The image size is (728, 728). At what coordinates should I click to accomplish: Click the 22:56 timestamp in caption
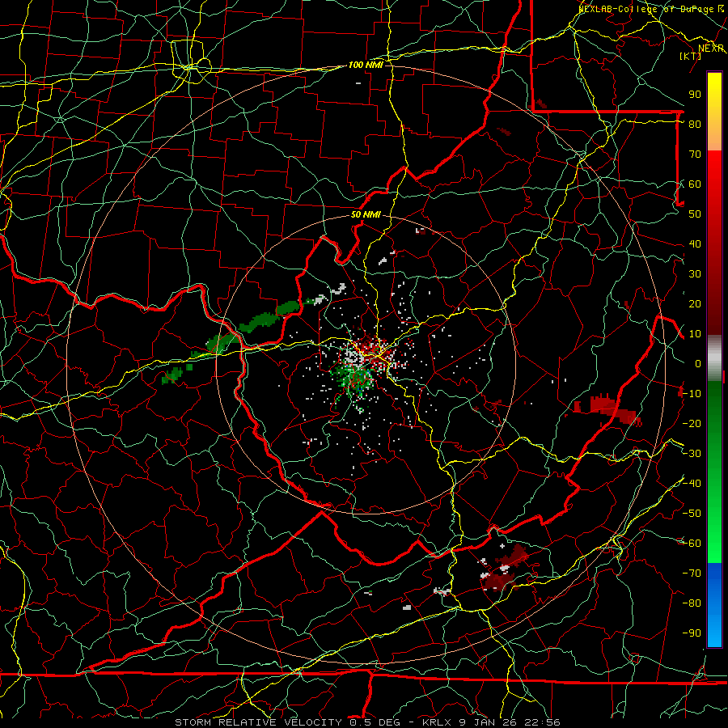(543, 722)
